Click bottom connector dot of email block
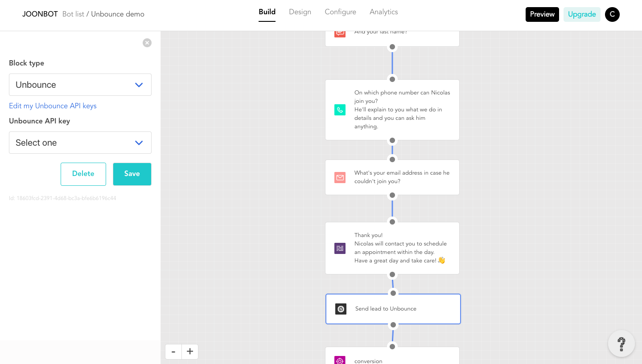 pyautogui.click(x=392, y=195)
